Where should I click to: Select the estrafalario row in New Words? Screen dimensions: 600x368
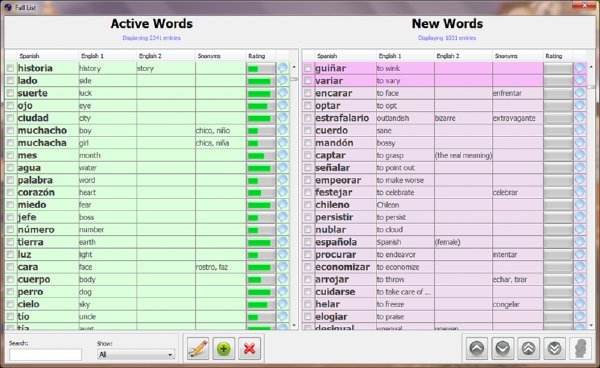tap(444, 118)
